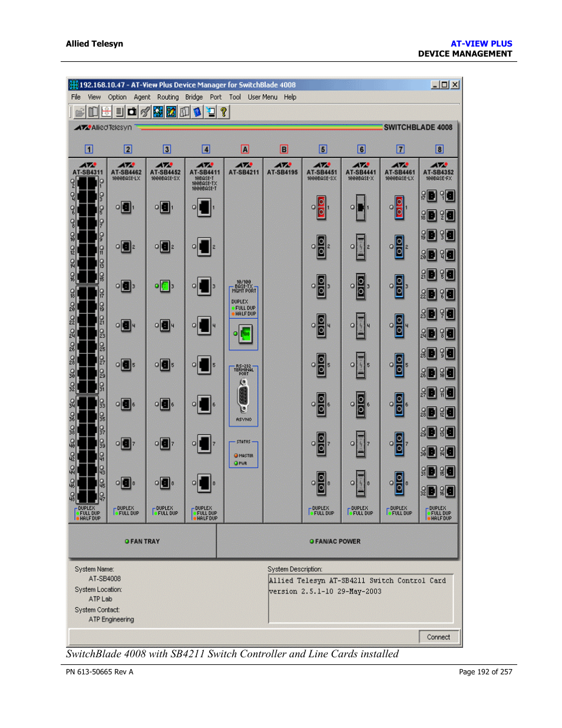
Task: Select slot number 3 label
Action: (167, 149)
